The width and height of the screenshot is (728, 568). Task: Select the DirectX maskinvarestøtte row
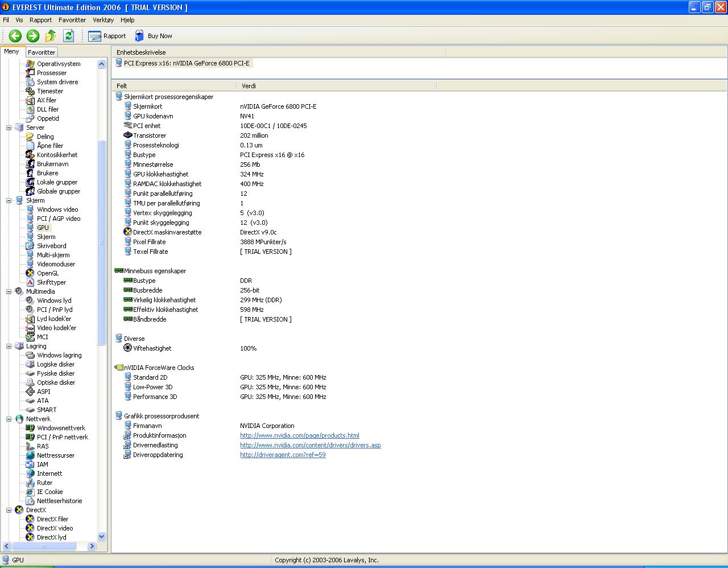pos(200,232)
